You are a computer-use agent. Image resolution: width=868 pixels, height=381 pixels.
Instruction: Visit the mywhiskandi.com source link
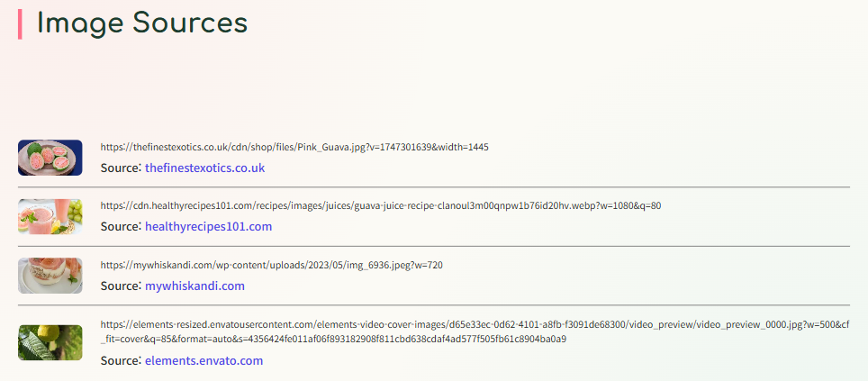[194, 286]
